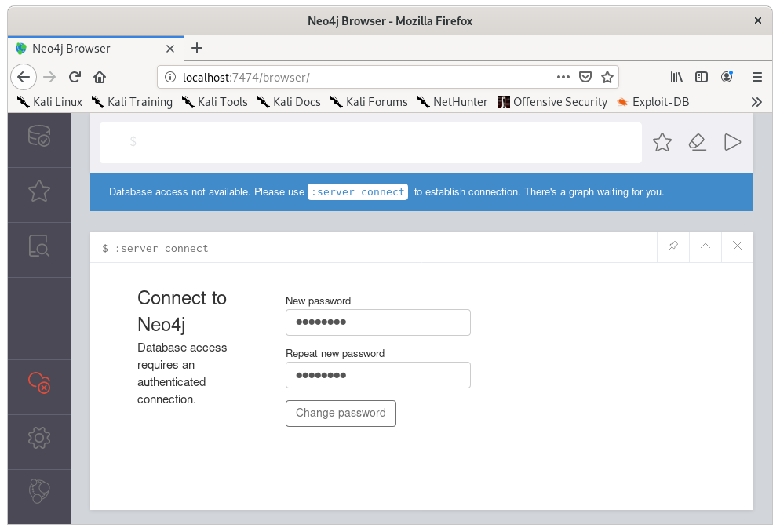Screen dimensions: 780x532
Task: Click the Firefox forward arrow
Action: (49, 77)
